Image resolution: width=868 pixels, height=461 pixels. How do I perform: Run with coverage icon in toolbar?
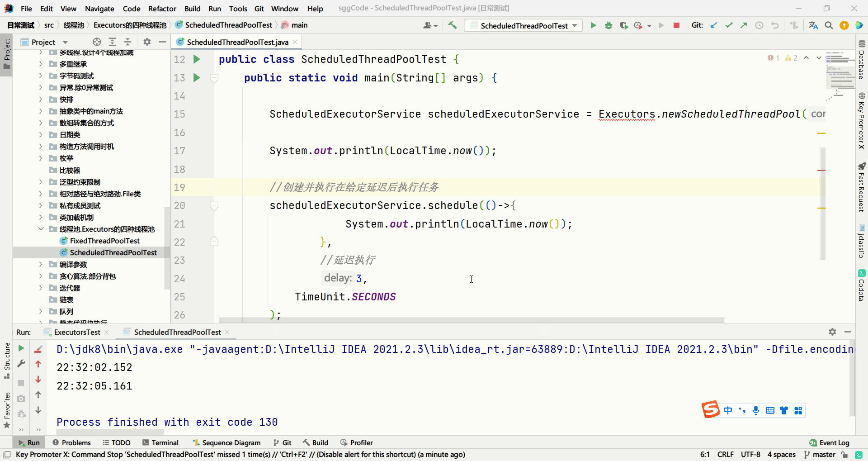(623, 25)
